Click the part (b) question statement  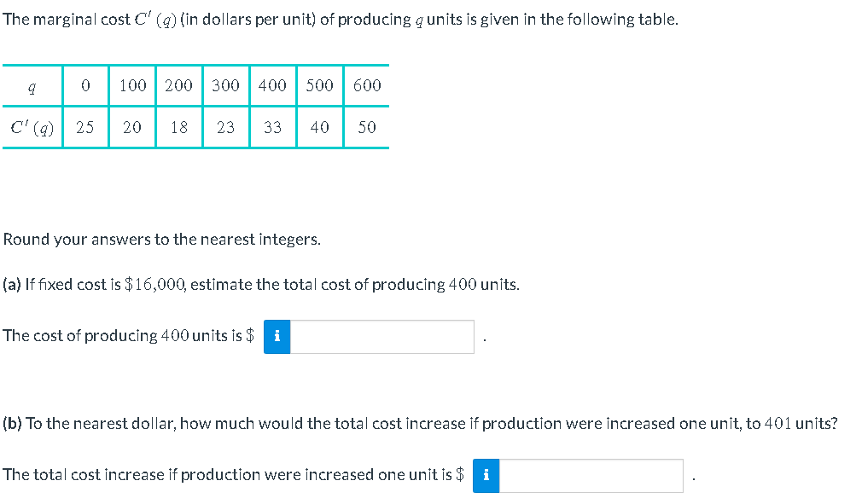coord(420,423)
